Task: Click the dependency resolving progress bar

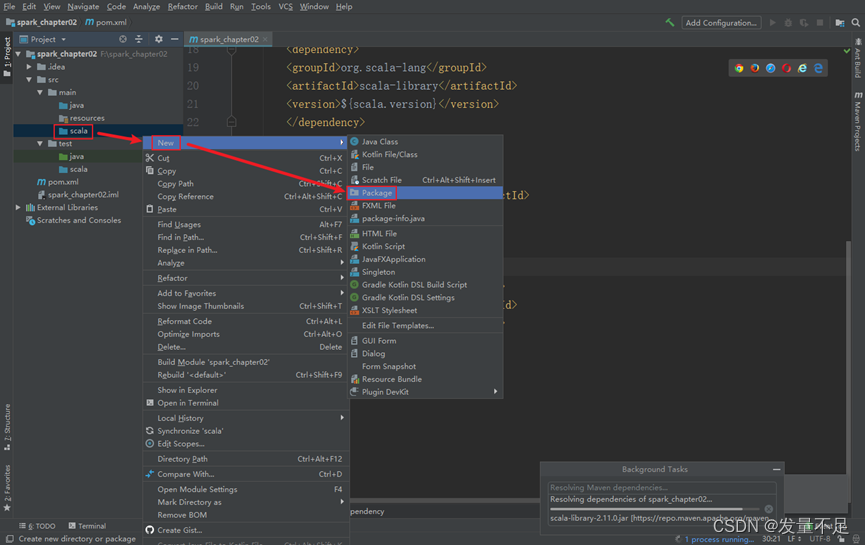Action: coord(655,509)
